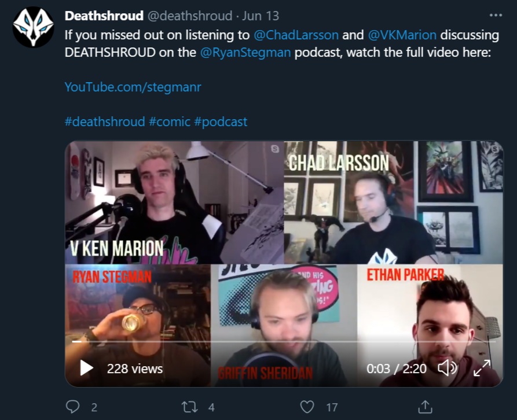Open the #podcast hashtag
The width and height of the screenshot is (517, 420).
coord(221,122)
